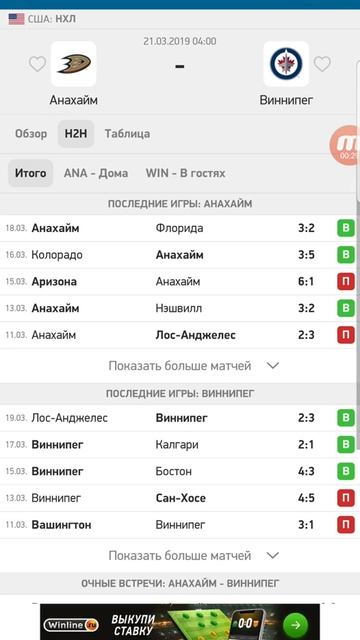Switch to the Таблица tab

[x=127, y=134]
